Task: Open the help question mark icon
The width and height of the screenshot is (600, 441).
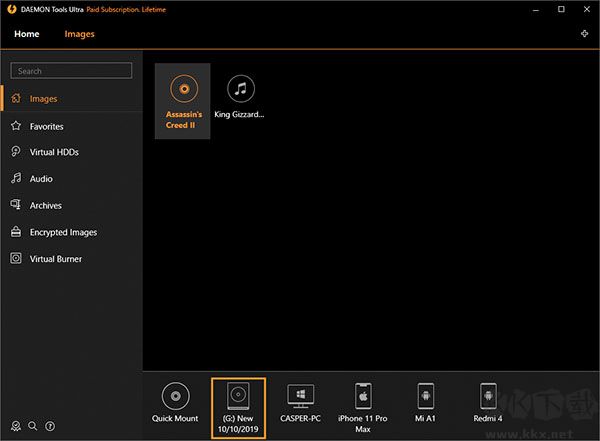Action: pyautogui.click(x=50, y=426)
